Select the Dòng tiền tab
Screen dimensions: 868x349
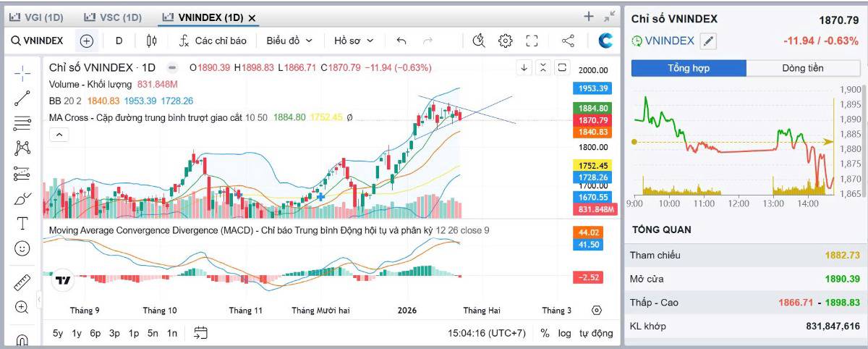[x=803, y=68]
